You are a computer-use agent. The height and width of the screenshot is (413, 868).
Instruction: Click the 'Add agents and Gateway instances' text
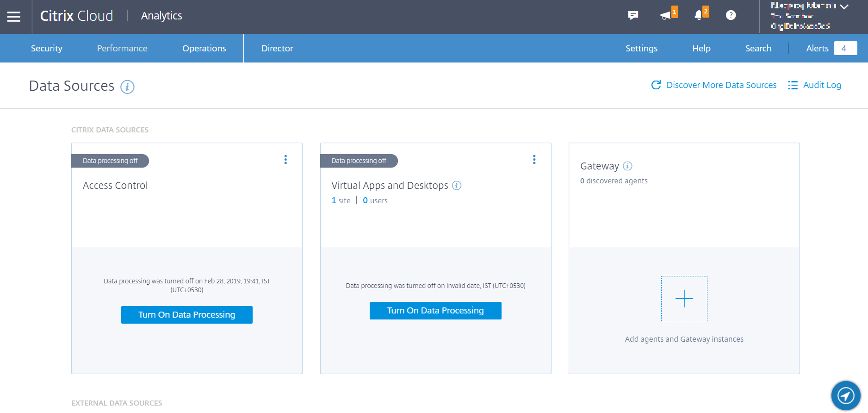684,339
